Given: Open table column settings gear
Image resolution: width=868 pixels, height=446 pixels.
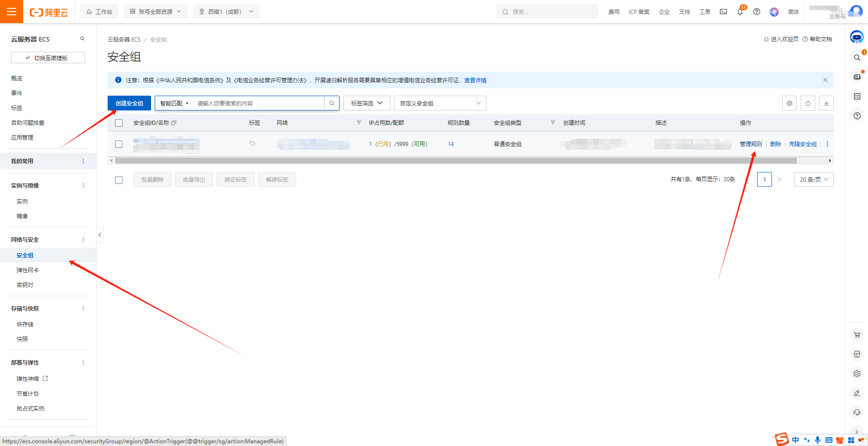Looking at the screenshot, I should pos(789,104).
